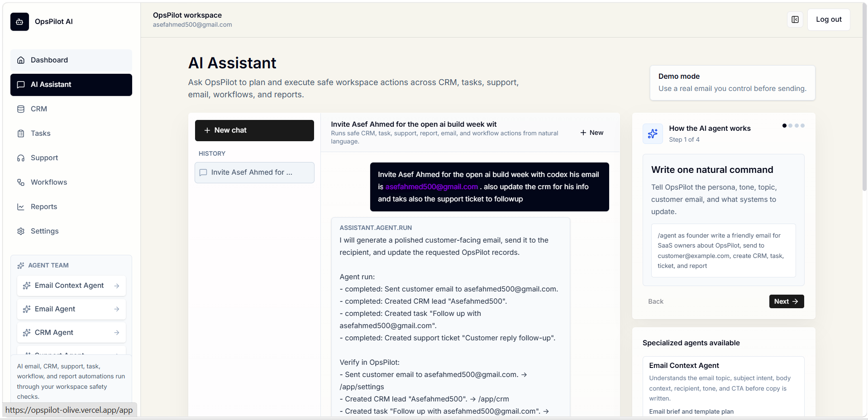Image resolution: width=868 pixels, height=420 pixels.
Task: Jump to third step dot in guide
Action: coord(796,126)
